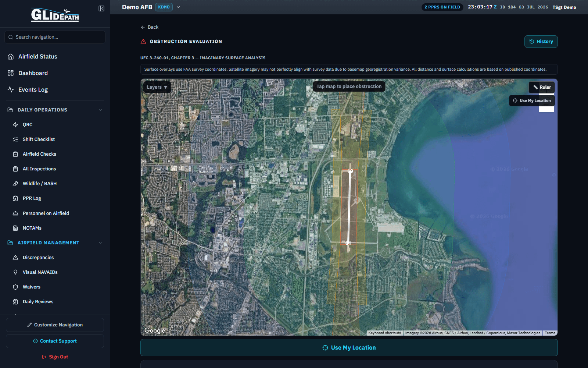Click the pencil icon beside Customize Navigation
This screenshot has width=588, height=368.
[29, 325]
